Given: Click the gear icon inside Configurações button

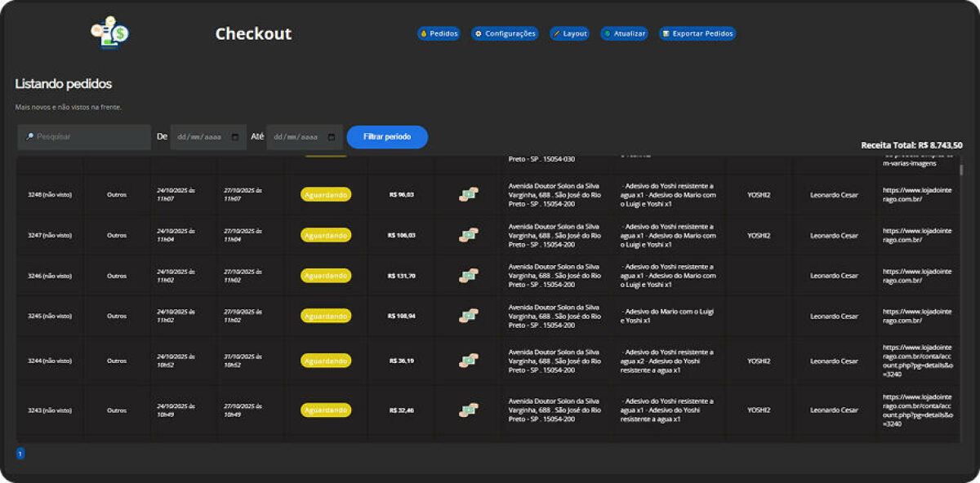Looking at the screenshot, I should pyautogui.click(x=479, y=33).
